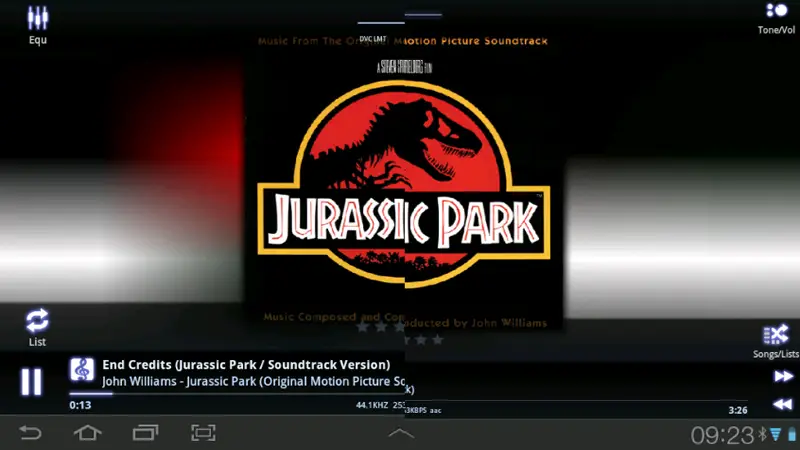The width and height of the screenshot is (800, 450).
Task: Pause the current track
Action: coord(31,382)
